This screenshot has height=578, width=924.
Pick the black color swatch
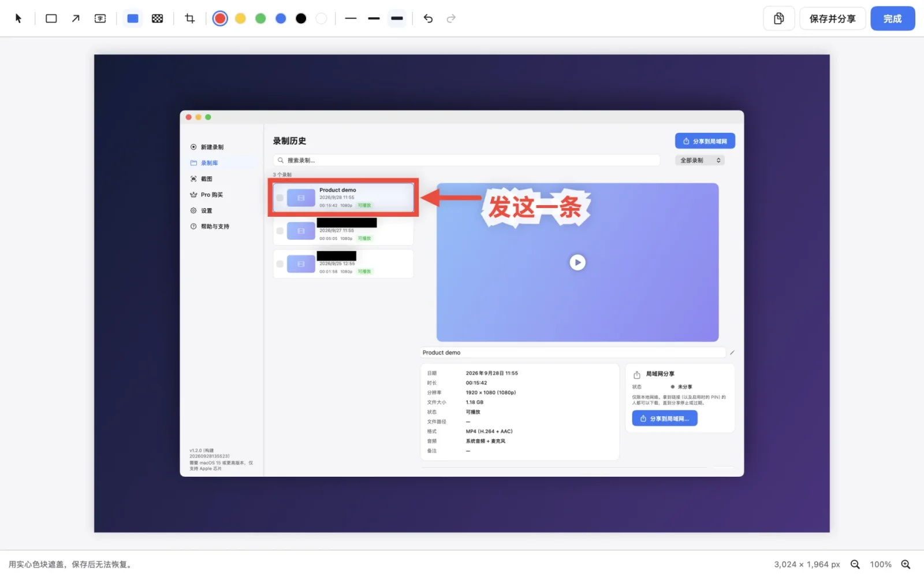coord(301,18)
